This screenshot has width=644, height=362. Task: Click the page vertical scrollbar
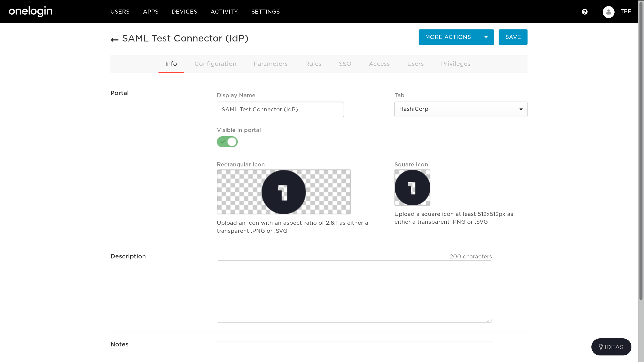[x=641, y=151]
